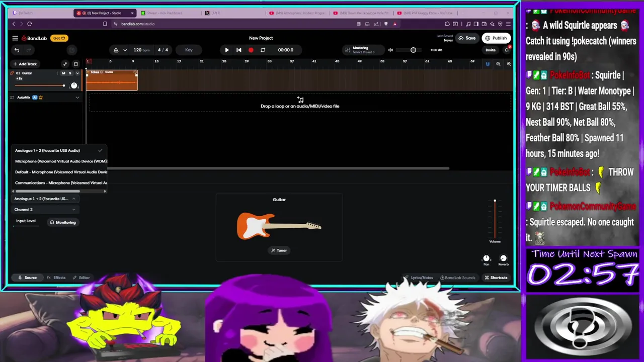Viewport: 644px width, 362px height.
Task: Mute the Guitar track
Action: click(x=63, y=73)
